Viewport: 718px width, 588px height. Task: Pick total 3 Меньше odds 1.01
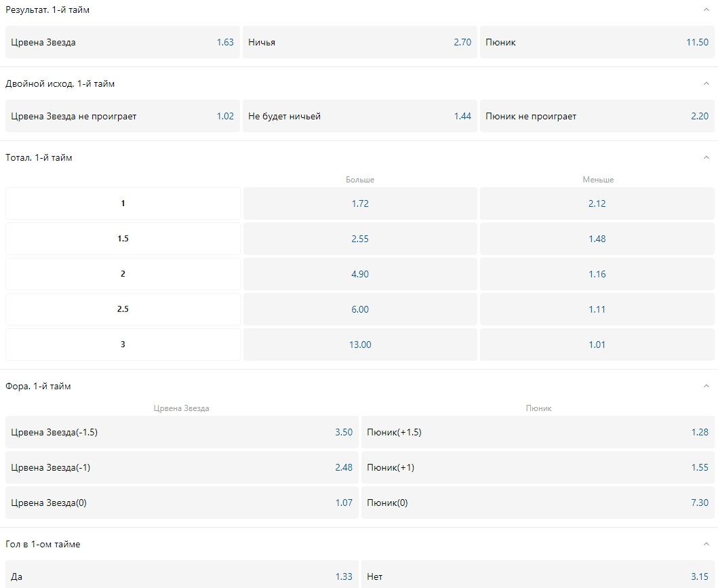(597, 345)
